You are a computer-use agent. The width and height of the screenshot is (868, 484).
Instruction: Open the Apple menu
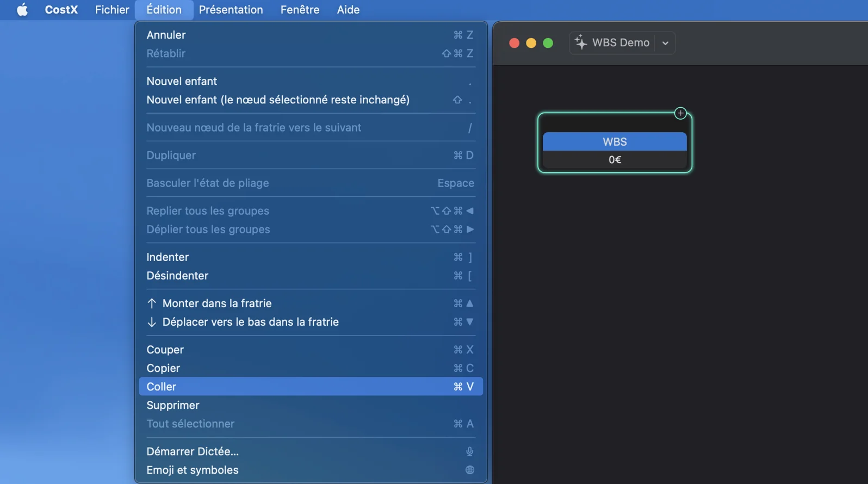[x=22, y=10]
